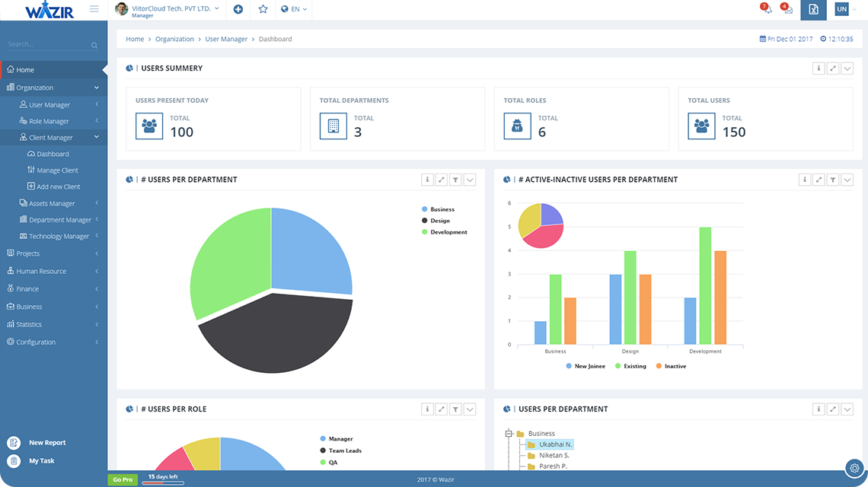The image size is (868, 487).
Task: Open the EN language dropdown
Action: tap(294, 9)
